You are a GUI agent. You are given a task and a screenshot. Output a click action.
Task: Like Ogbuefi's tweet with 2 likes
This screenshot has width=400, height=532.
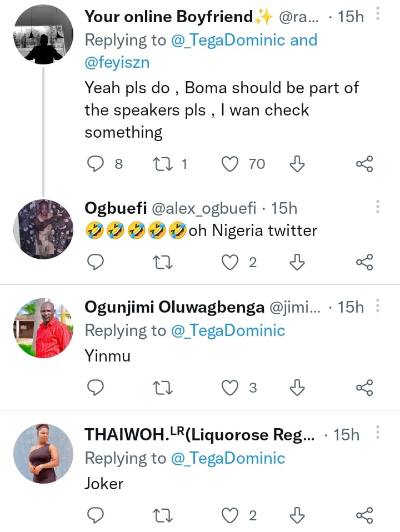click(x=230, y=262)
